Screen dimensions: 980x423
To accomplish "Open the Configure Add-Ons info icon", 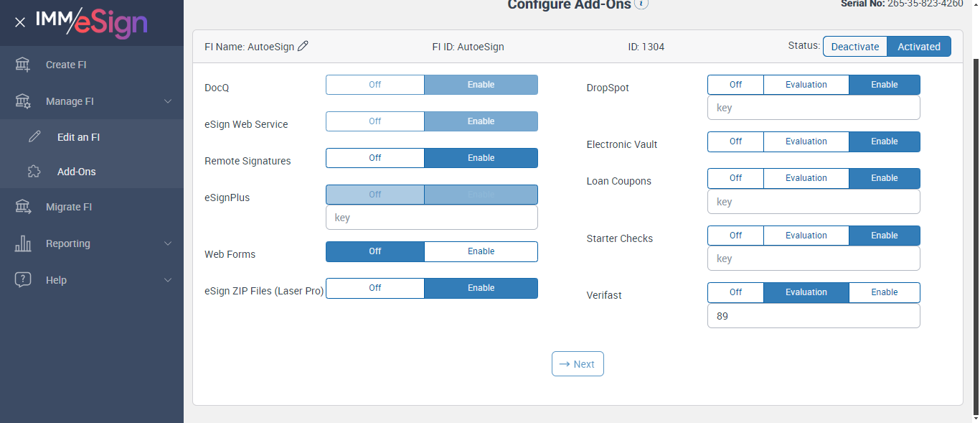I will (641, 4).
